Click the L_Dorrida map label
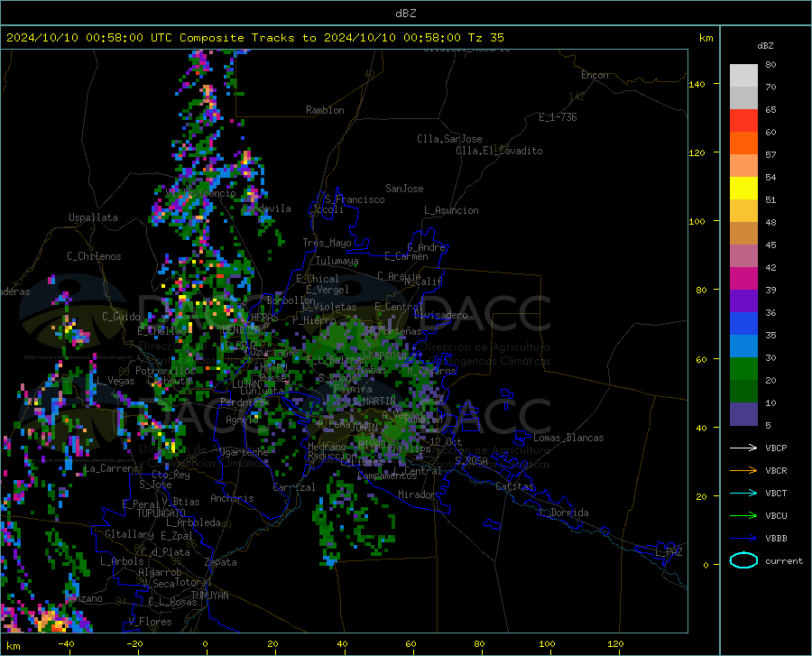Image resolution: width=812 pixels, height=656 pixels. [x=565, y=513]
